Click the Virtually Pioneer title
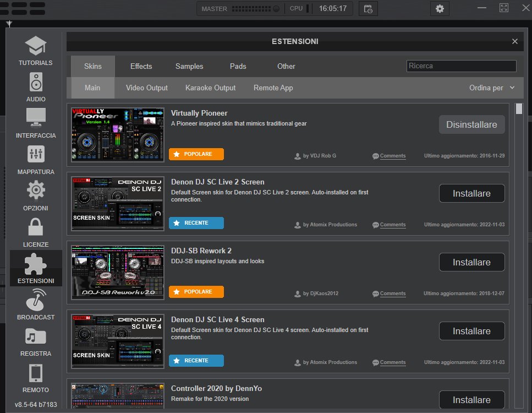This screenshot has width=532, height=413. [x=199, y=113]
